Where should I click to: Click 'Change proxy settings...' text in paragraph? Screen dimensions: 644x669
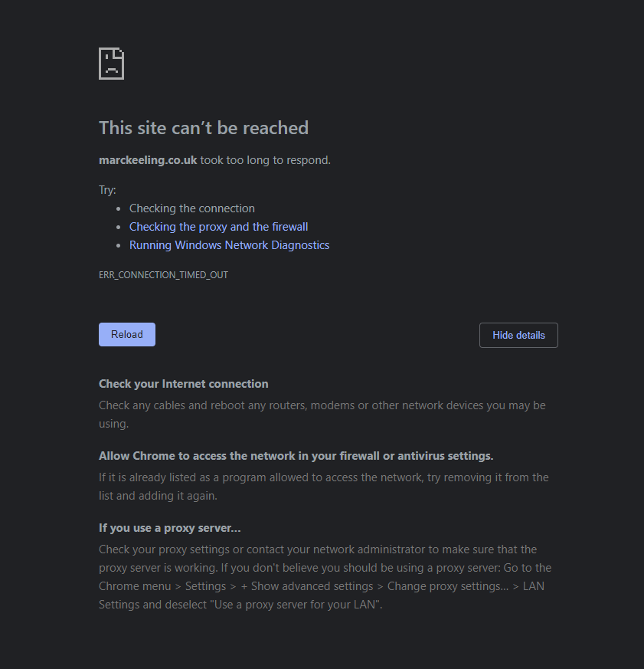click(447, 586)
